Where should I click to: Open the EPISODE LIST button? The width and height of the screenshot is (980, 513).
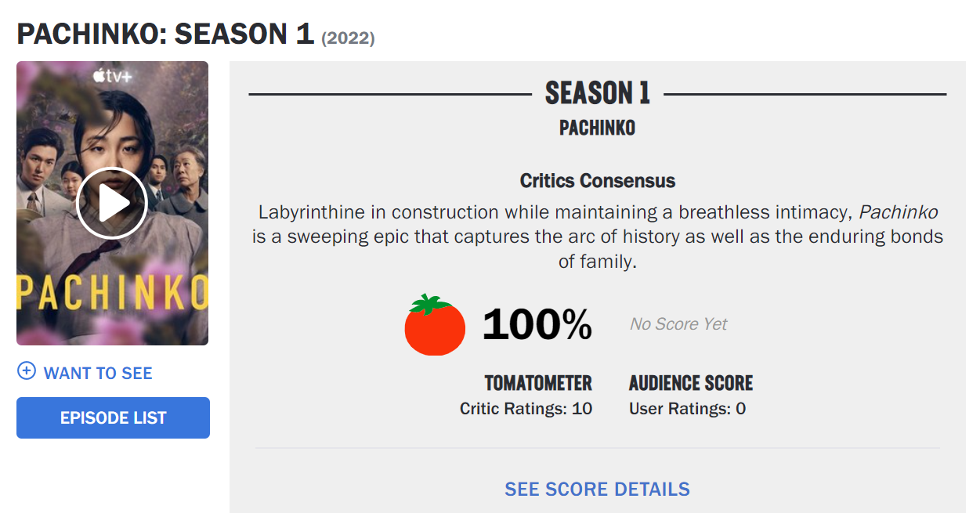point(113,417)
